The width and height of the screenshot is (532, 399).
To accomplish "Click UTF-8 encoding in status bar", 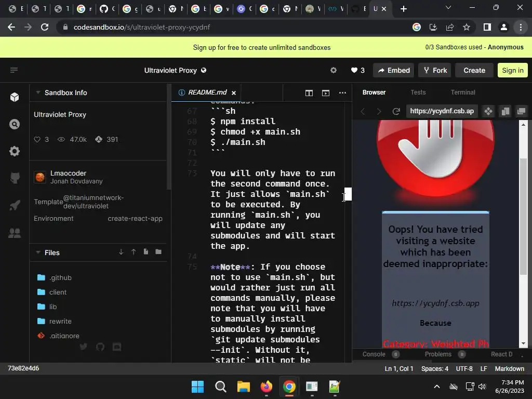I will tap(464, 368).
